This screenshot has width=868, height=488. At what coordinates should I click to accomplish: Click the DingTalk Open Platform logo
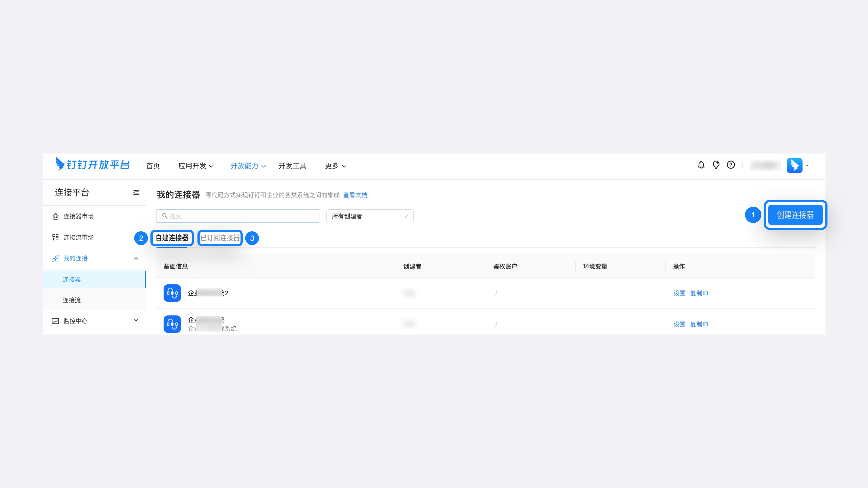coord(92,165)
